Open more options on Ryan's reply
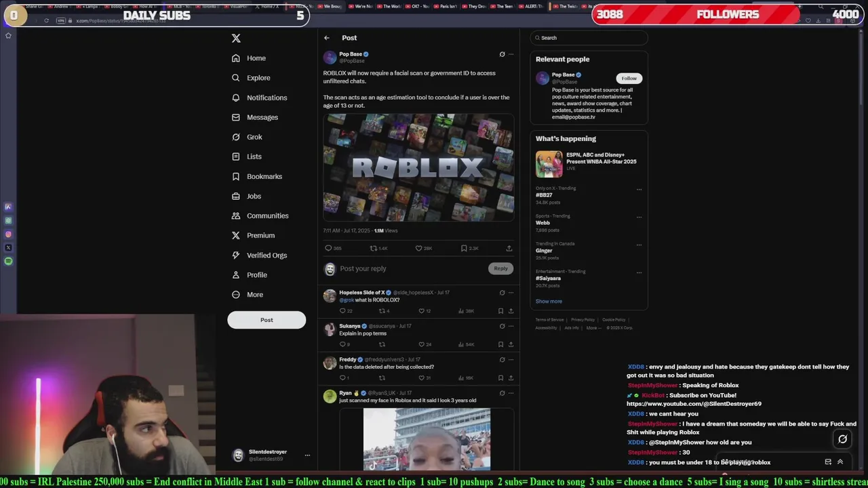This screenshot has height=488, width=868. click(511, 393)
